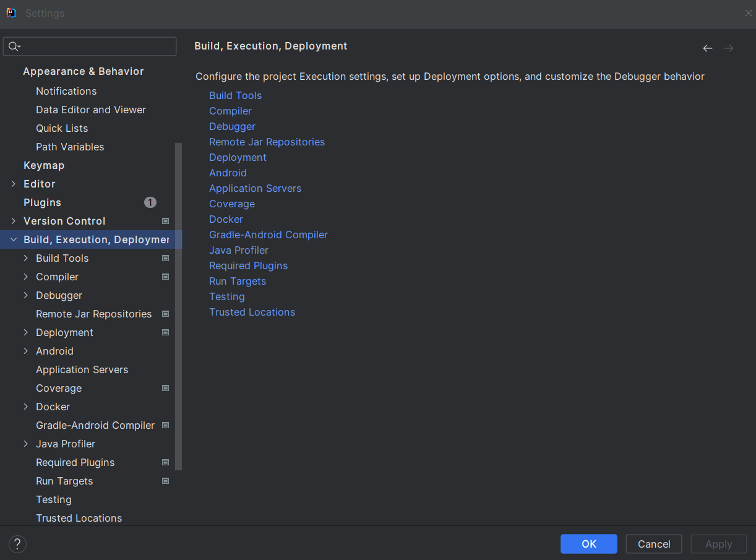Open the Application Servers link
756x560 pixels.
point(255,188)
